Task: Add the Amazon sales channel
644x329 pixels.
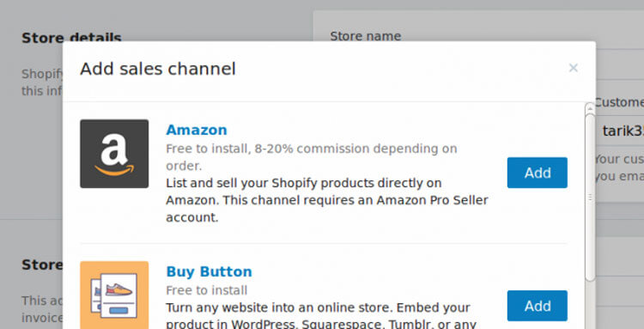Action: 538,173
